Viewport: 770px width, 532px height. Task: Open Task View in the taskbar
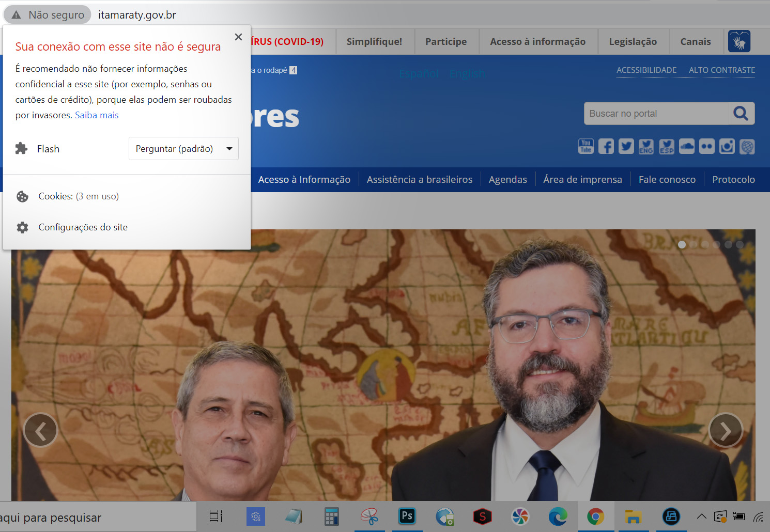216,517
